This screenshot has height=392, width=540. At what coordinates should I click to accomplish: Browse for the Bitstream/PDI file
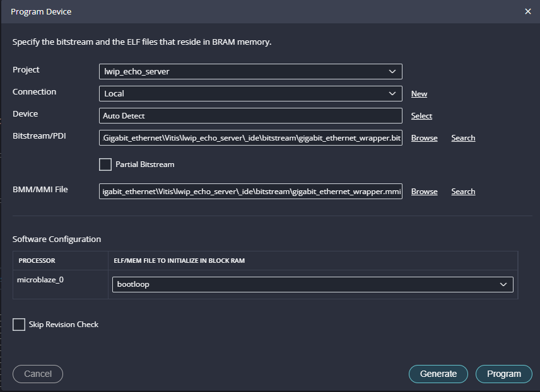[x=424, y=138]
